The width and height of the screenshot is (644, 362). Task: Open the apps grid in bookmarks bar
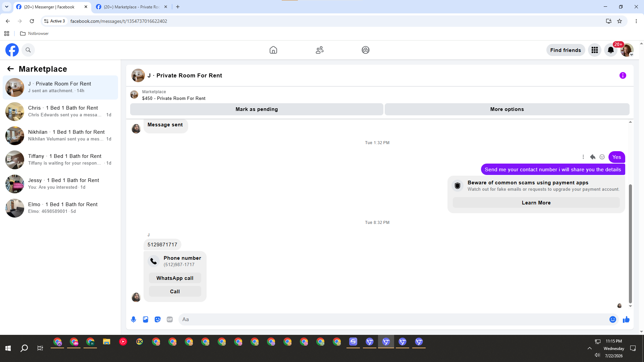click(7, 34)
